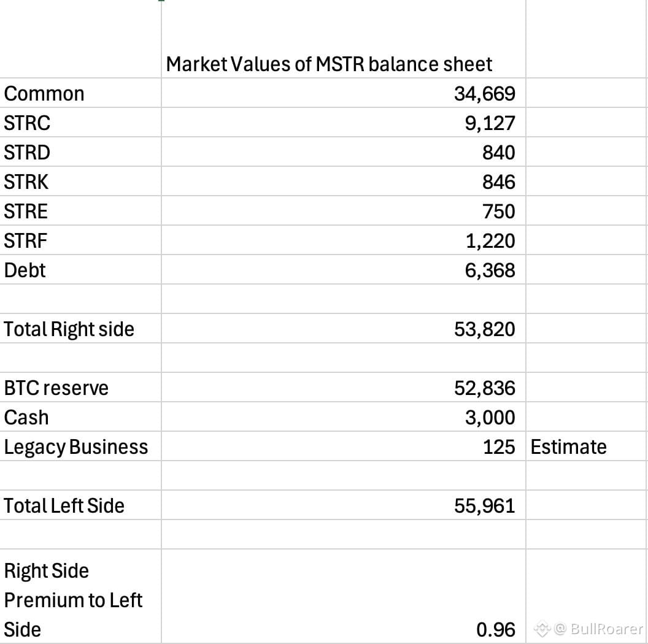
Task: Select the Right Side Premium label cell
Action: pos(80,596)
